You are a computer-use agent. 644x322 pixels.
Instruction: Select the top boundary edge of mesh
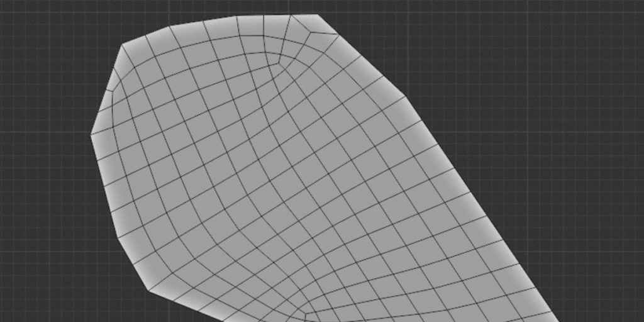click(245, 17)
